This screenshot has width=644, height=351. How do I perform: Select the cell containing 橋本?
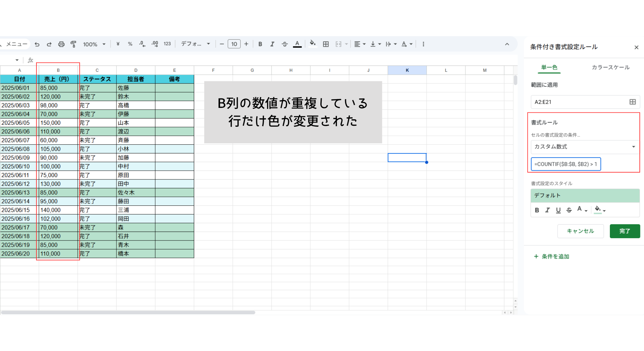point(136,254)
